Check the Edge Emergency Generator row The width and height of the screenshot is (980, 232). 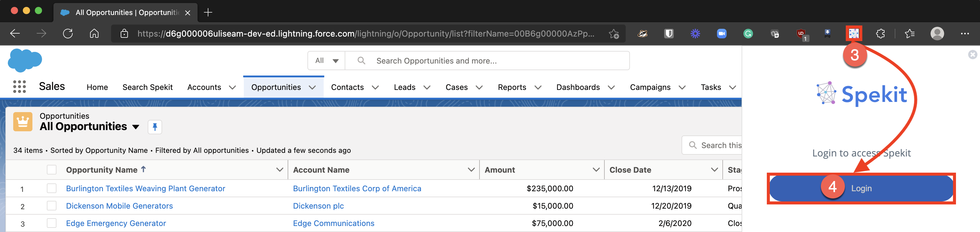tap(52, 223)
